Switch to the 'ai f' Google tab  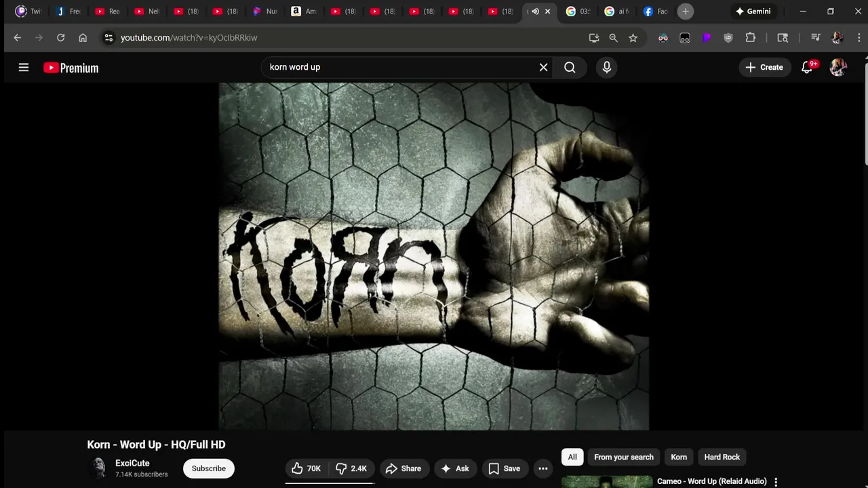tap(616, 12)
